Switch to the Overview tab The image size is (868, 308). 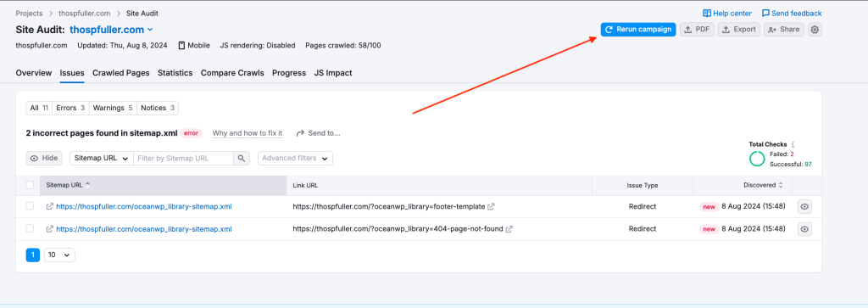pos(34,73)
